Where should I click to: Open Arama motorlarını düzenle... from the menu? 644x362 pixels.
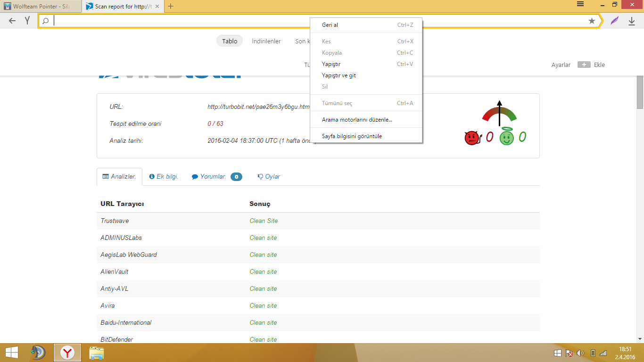(366, 120)
